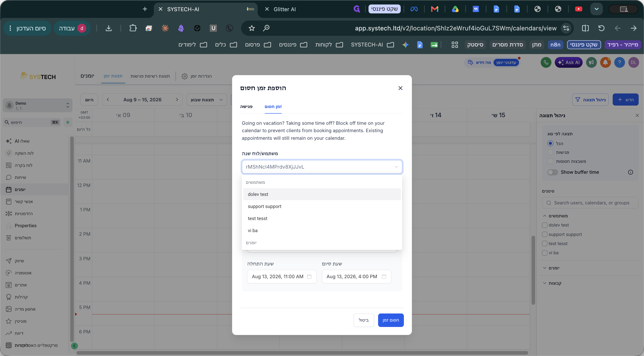Open the megaphone announcements icon
Image resolution: width=644 pixels, height=356 pixels.
(x=591, y=62)
